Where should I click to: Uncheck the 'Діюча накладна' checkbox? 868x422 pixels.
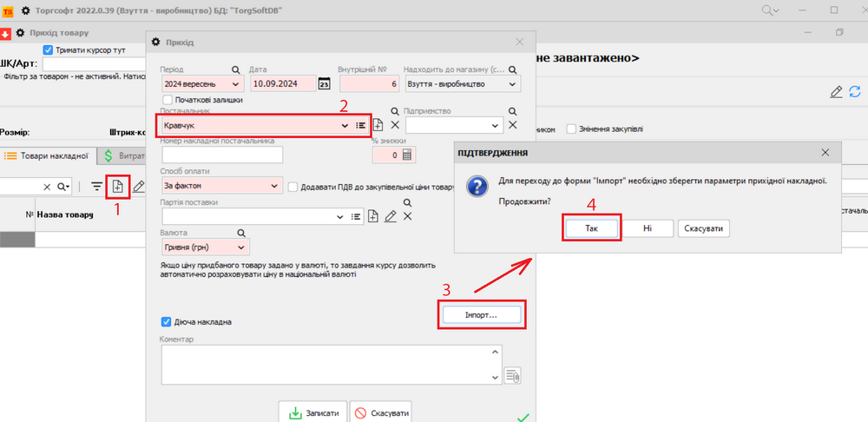[x=168, y=321]
